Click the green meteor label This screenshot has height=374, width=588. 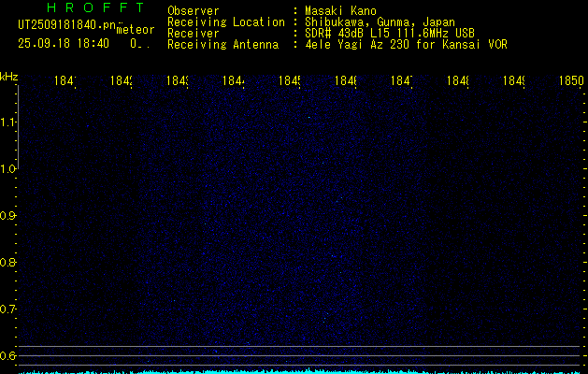(x=136, y=29)
